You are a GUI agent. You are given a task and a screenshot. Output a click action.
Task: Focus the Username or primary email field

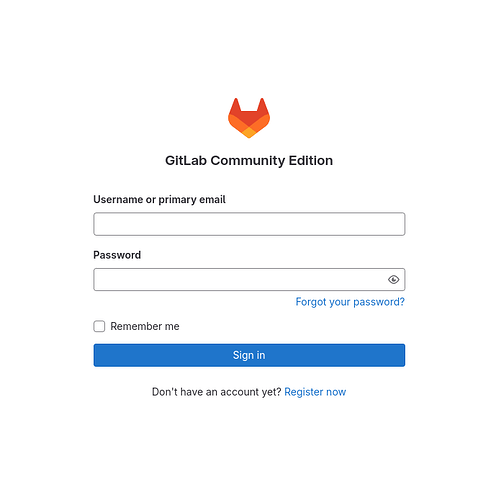pyautogui.click(x=249, y=224)
